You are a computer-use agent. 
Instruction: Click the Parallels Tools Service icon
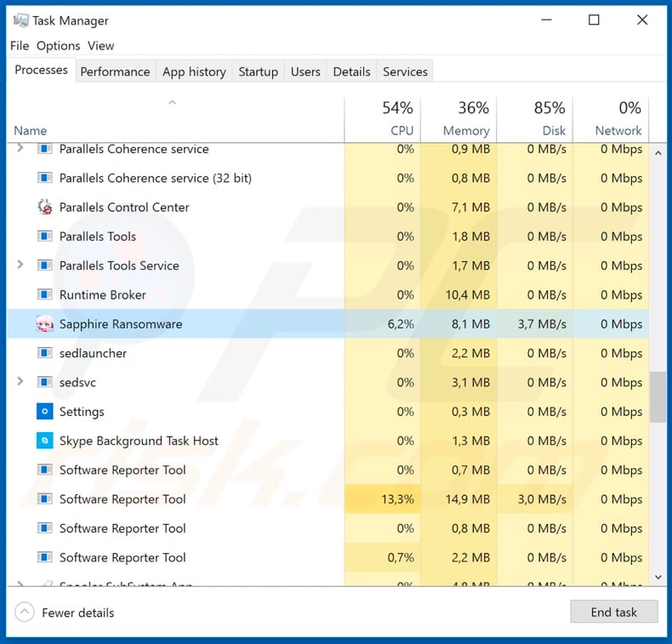(44, 265)
